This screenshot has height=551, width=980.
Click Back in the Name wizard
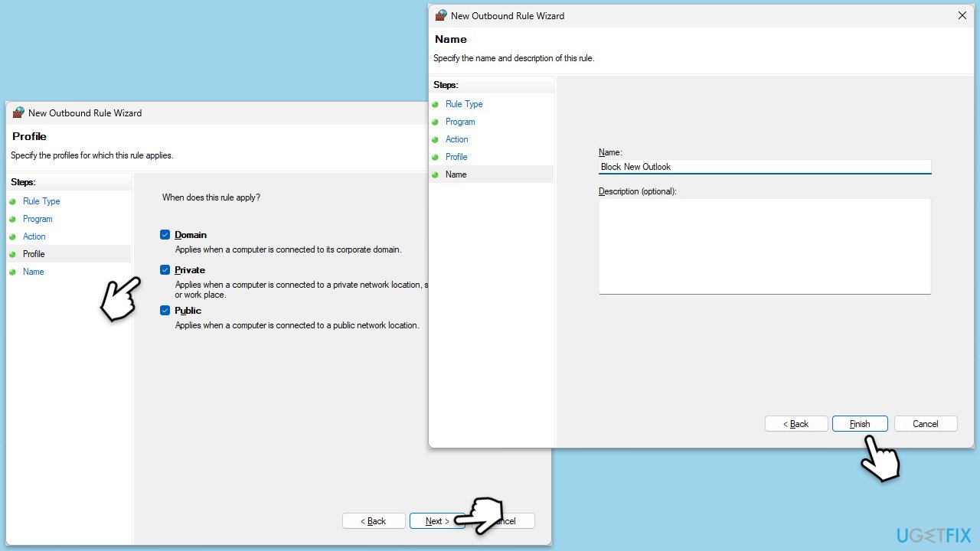[x=796, y=424]
